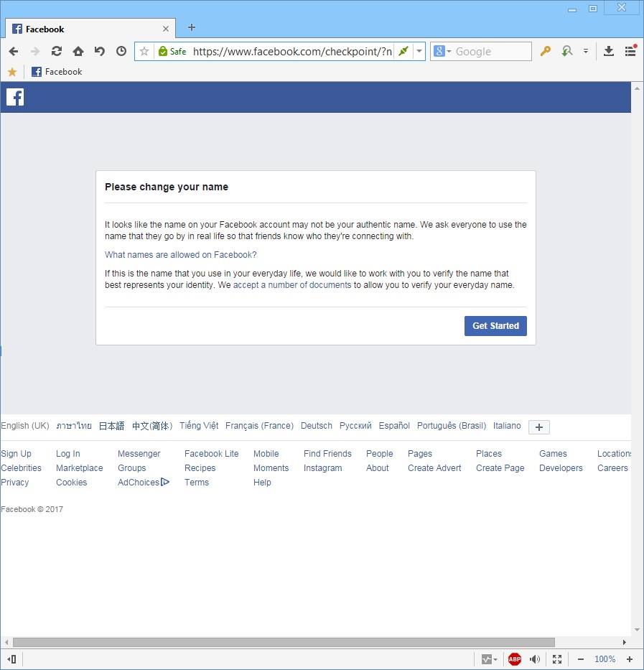644x670 pixels.
Task: Click the address bar URL field
Action: coord(292,52)
